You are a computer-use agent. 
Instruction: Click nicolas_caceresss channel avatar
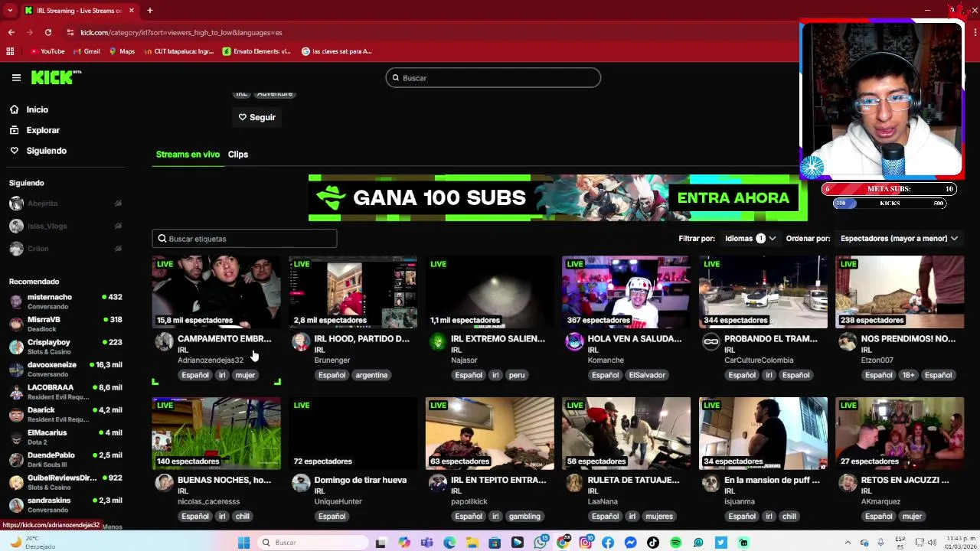pyautogui.click(x=164, y=483)
